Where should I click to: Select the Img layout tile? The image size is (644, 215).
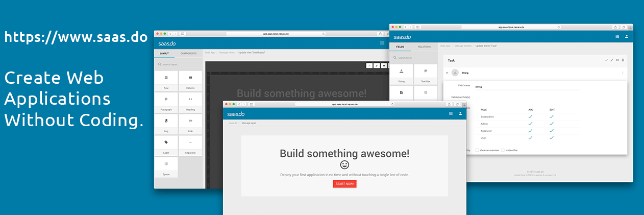[x=166, y=124]
